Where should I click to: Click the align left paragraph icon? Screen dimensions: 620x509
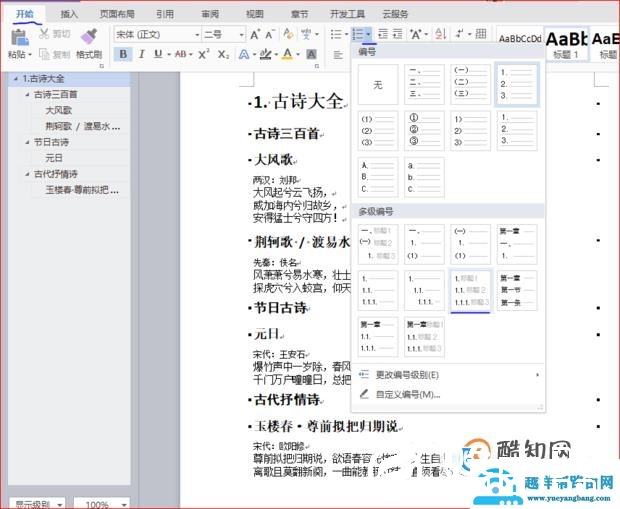click(338, 55)
